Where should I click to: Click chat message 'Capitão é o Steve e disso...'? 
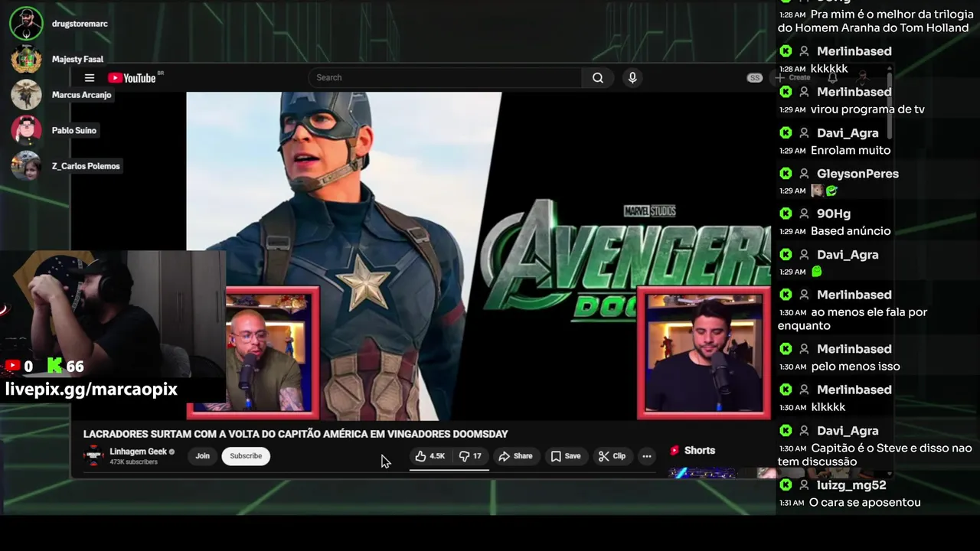875,455
